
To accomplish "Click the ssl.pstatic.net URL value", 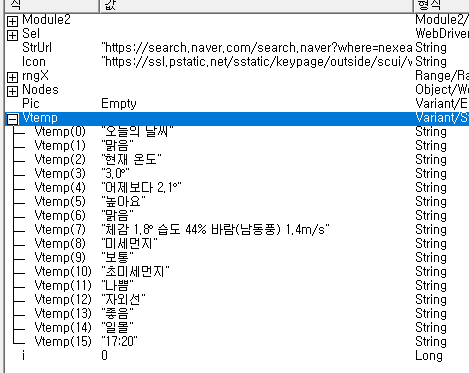I will point(257,62).
